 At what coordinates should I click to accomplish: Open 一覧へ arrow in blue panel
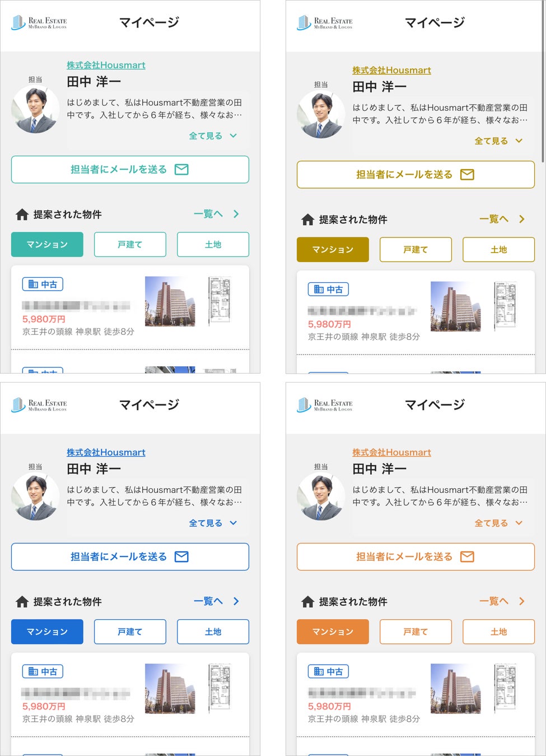[x=236, y=601]
